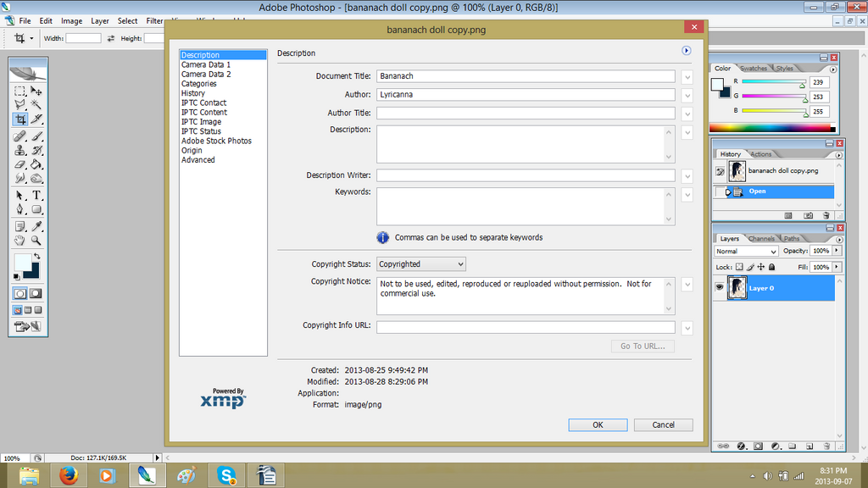Switch to the Channels tab
The height and width of the screenshot is (488, 868).
(x=761, y=239)
